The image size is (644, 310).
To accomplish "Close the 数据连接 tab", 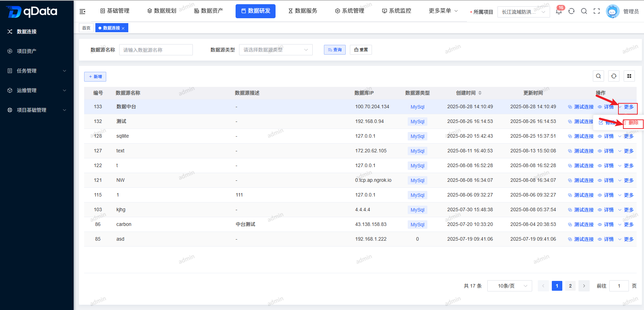I will pyautogui.click(x=123, y=28).
